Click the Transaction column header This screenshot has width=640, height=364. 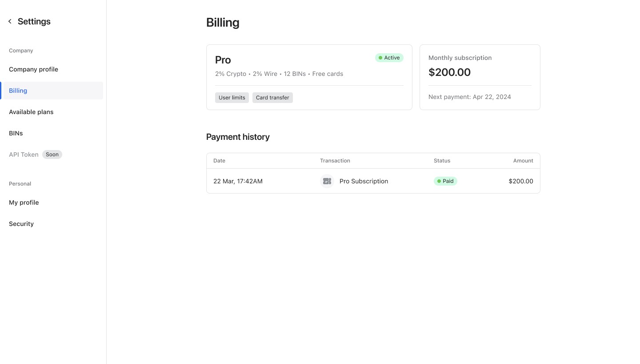click(x=335, y=161)
